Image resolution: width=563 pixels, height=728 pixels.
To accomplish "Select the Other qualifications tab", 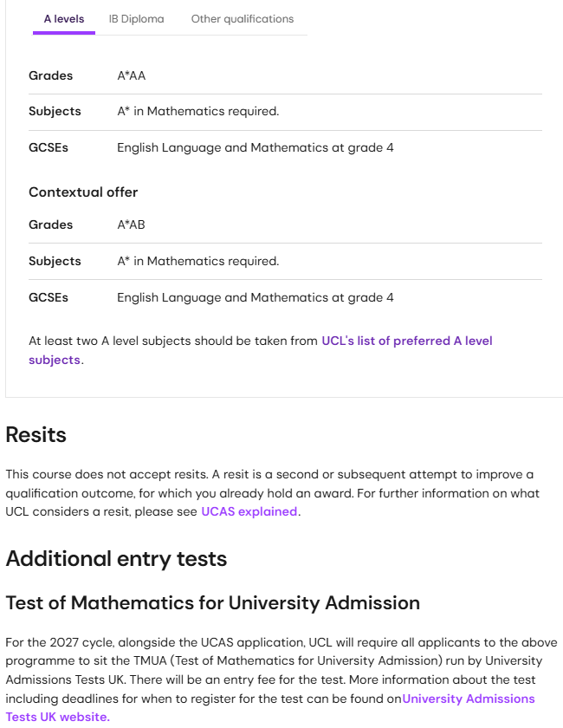I will [242, 19].
